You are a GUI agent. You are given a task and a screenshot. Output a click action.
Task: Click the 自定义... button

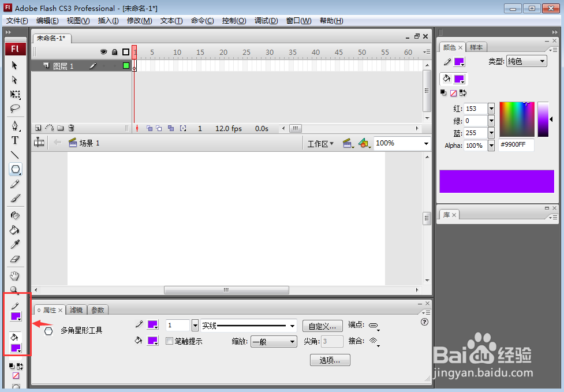[322, 326]
